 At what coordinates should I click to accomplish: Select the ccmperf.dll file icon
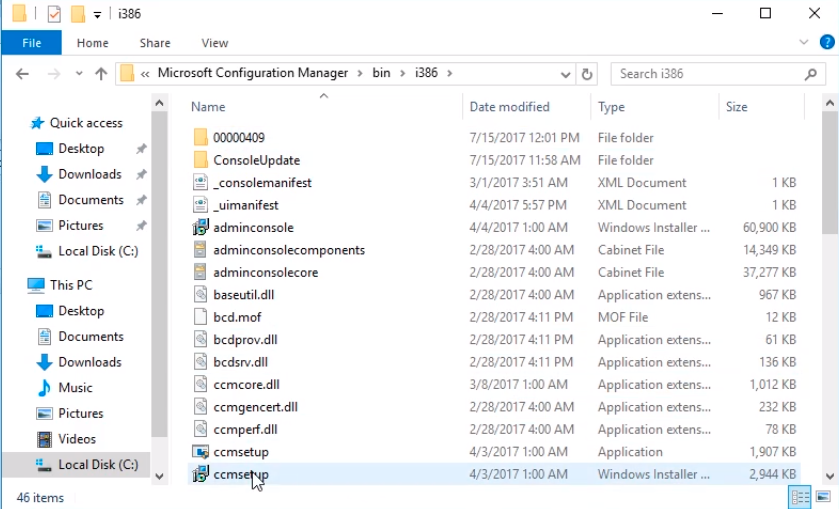[x=200, y=430]
